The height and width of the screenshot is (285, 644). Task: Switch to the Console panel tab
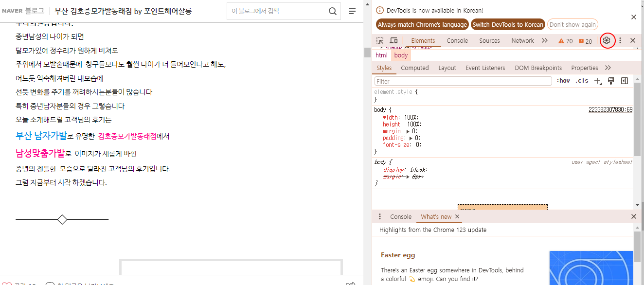click(457, 41)
